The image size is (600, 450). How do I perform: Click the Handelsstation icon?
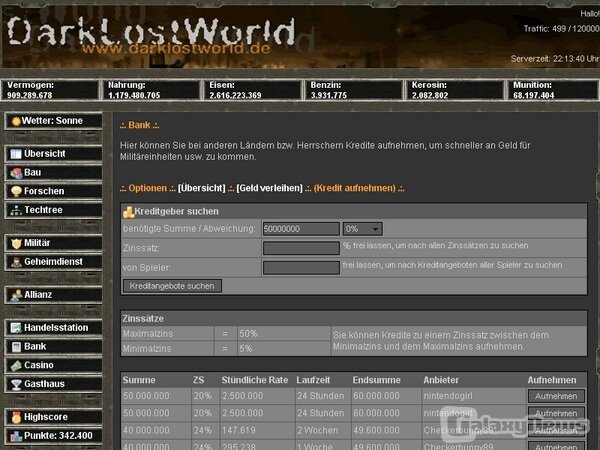point(16,328)
